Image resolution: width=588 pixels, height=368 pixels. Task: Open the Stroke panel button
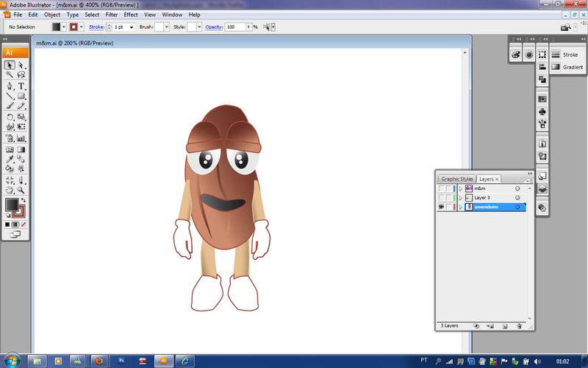point(567,54)
